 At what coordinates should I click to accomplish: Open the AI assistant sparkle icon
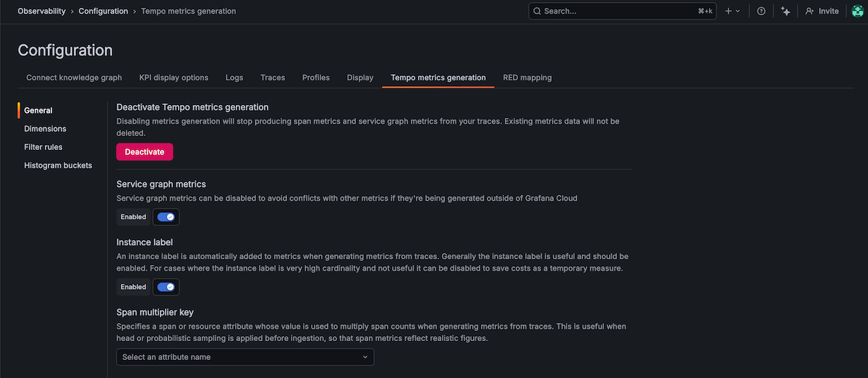[x=786, y=11]
